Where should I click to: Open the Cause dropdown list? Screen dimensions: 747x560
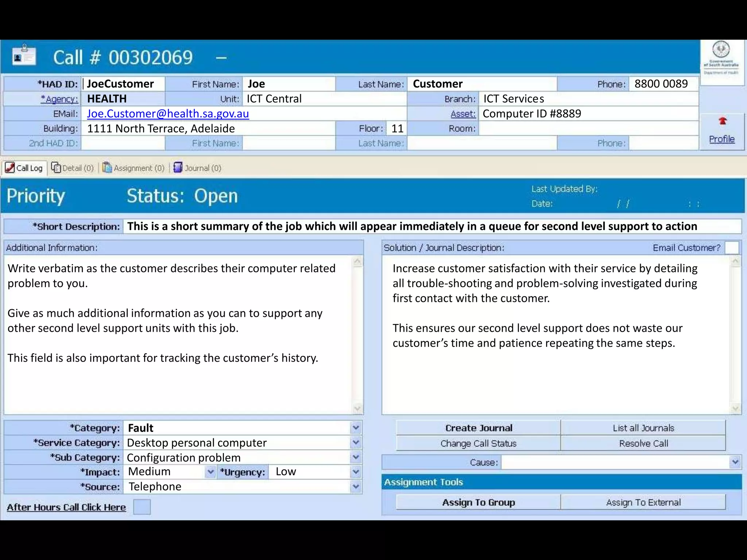tap(735, 462)
